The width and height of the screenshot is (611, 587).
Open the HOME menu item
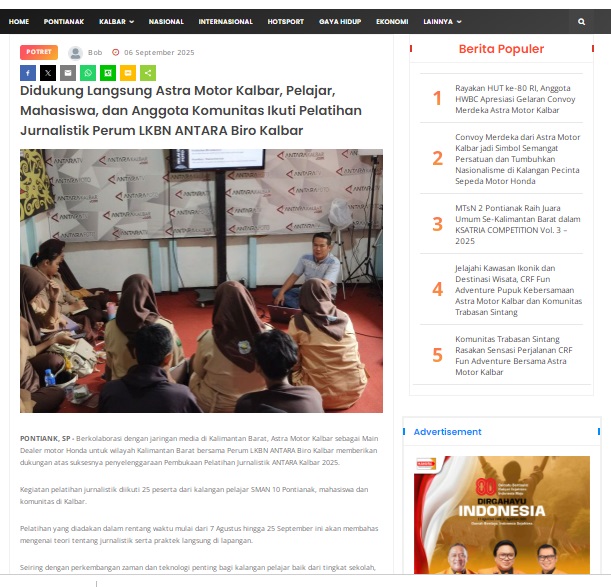point(19,22)
